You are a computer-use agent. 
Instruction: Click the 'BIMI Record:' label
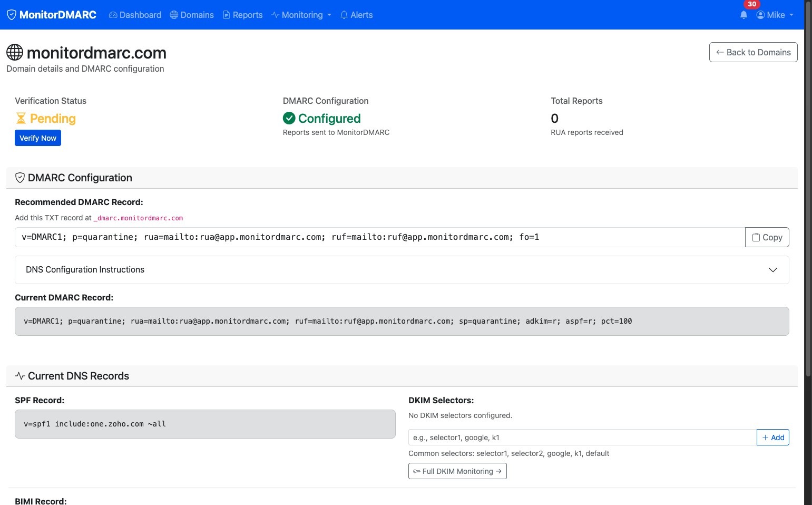point(41,501)
